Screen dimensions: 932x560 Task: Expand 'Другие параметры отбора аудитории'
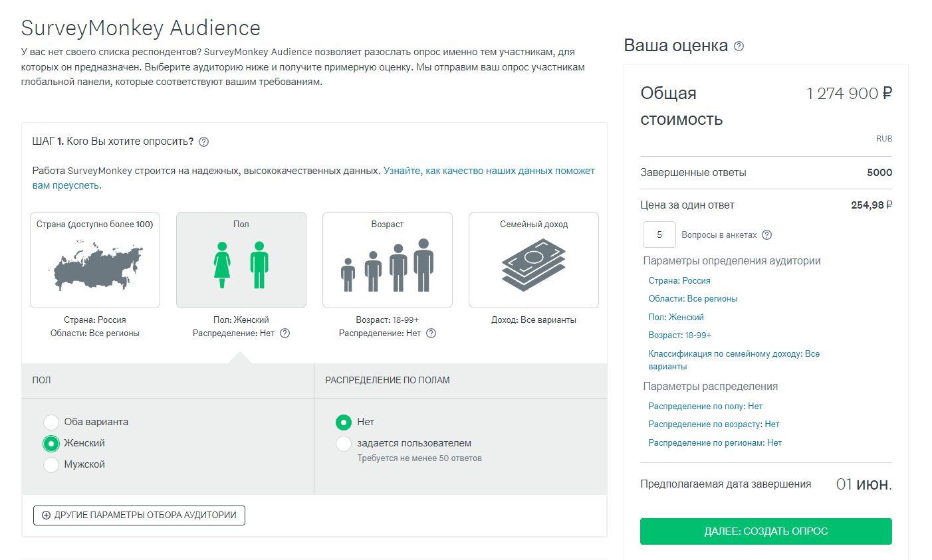tap(139, 515)
